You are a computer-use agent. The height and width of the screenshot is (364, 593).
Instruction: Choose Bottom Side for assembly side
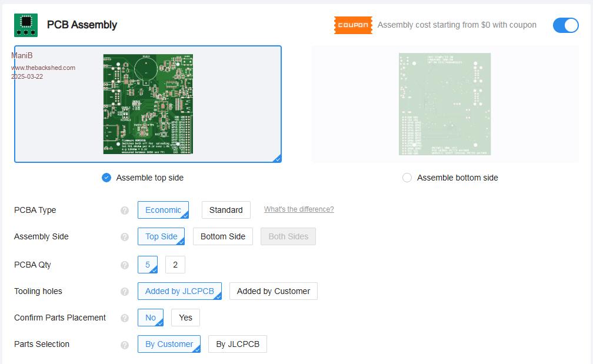[223, 236]
